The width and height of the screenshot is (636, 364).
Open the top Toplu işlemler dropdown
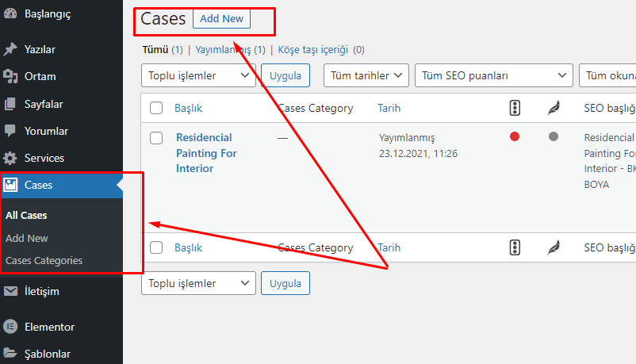tap(198, 76)
